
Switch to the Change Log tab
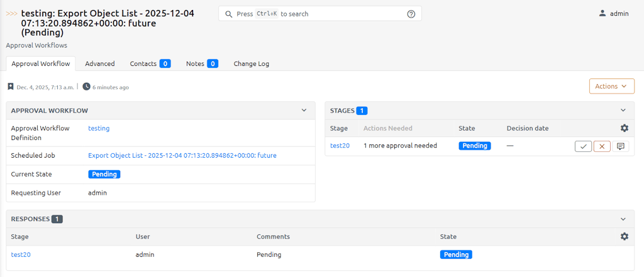pyautogui.click(x=251, y=63)
